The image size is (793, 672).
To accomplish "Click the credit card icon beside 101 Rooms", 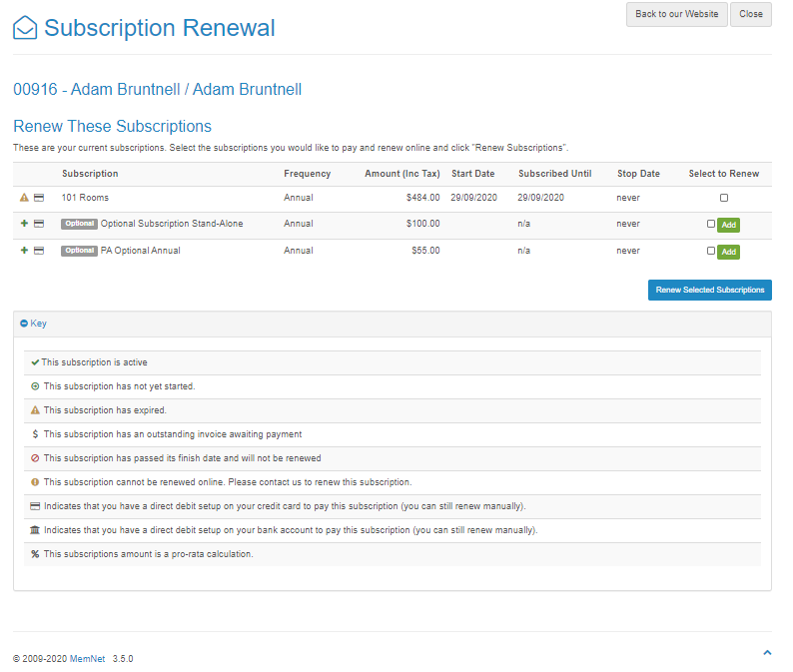I will pos(39,198).
